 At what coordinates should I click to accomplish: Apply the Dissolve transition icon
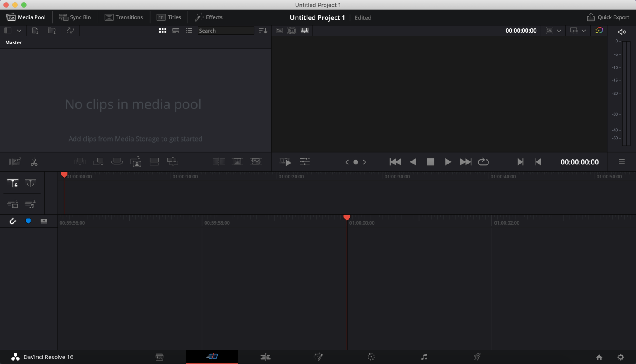(x=237, y=161)
